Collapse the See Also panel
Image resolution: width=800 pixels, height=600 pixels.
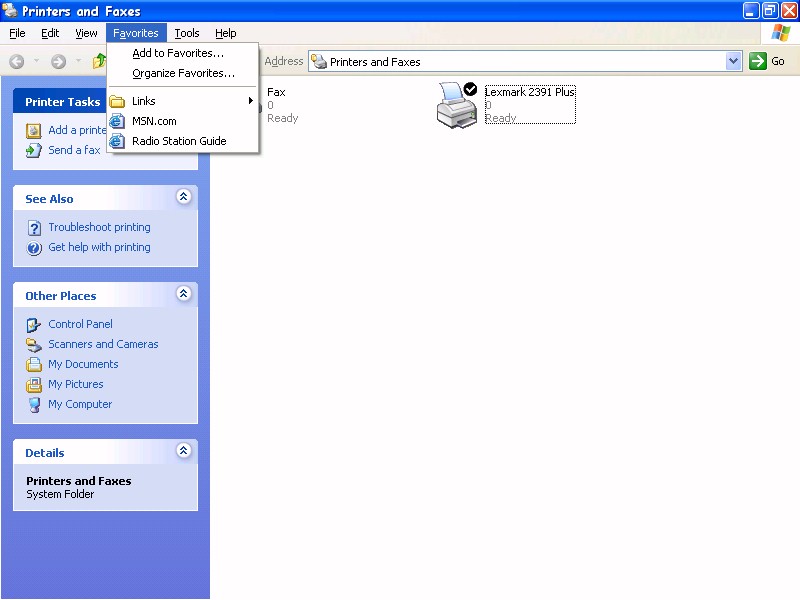[x=184, y=196]
